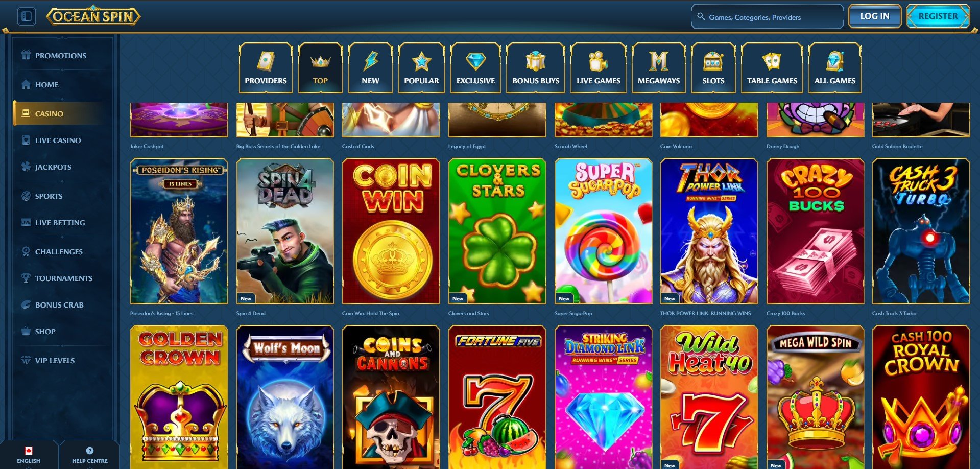Toggle the sidebar collapse icon

(x=27, y=16)
